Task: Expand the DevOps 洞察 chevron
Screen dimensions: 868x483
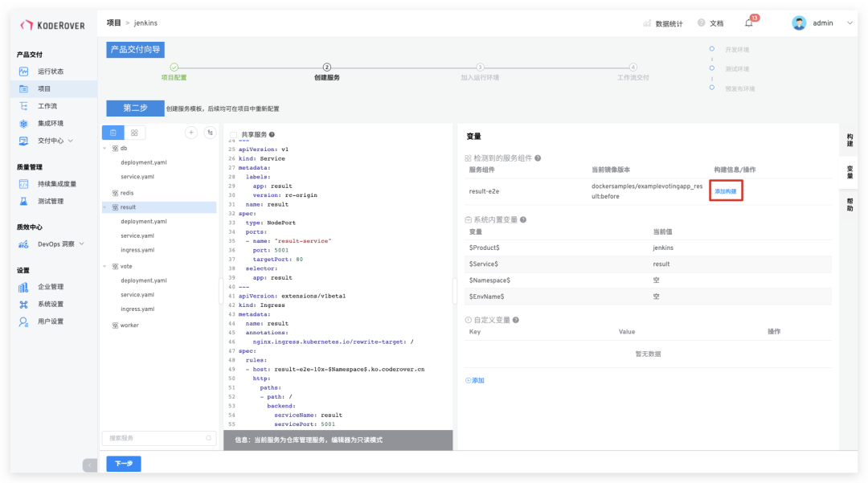Action: click(x=82, y=244)
